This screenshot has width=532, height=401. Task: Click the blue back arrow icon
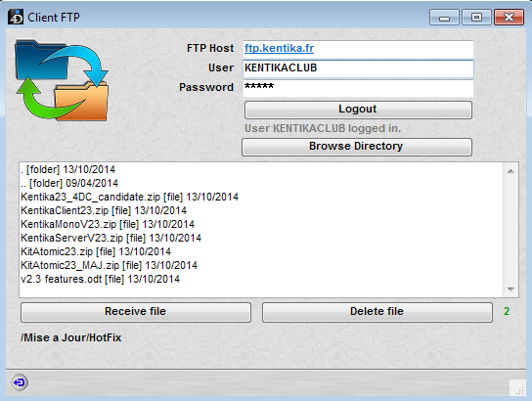click(x=20, y=382)
